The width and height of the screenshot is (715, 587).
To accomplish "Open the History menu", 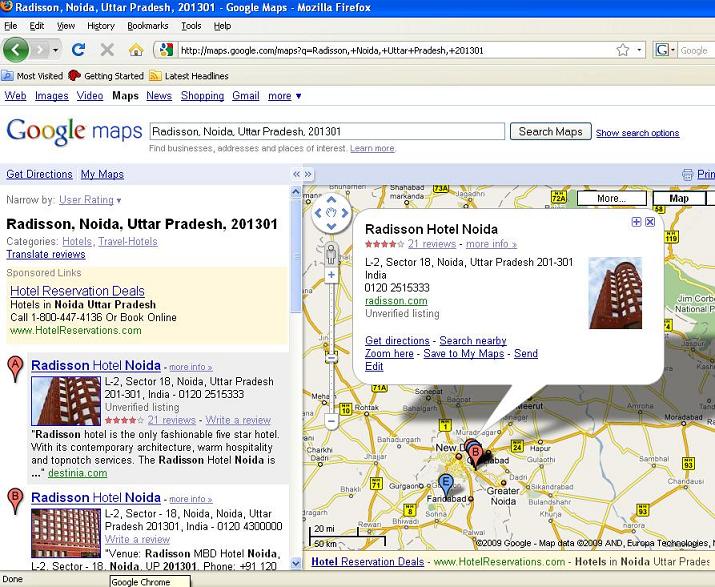I will 101,26.
